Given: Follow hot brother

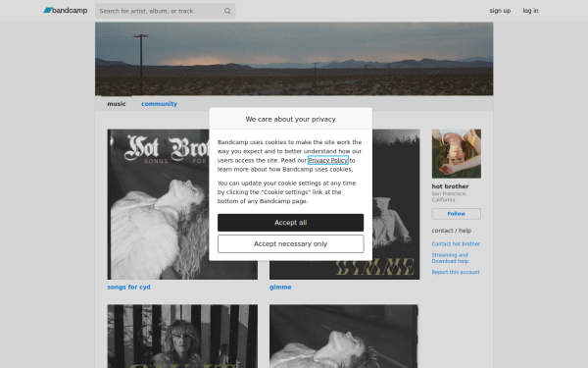Looking at the screenshot, I should tap(456, 214).
